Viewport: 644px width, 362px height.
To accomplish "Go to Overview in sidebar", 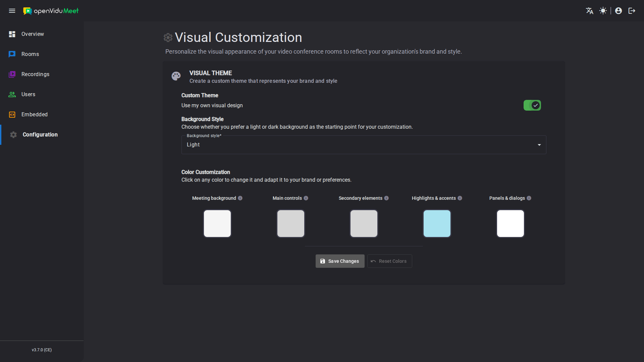I will (x=42, y=34).
